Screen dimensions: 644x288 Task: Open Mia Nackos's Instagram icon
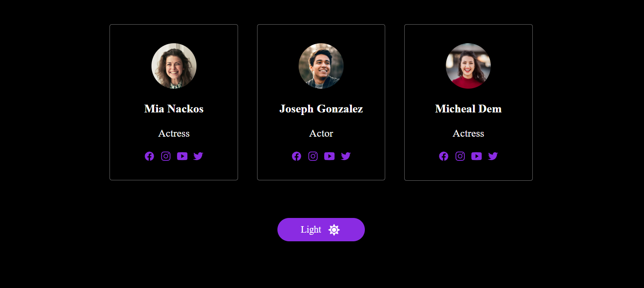tap(166, 156)
